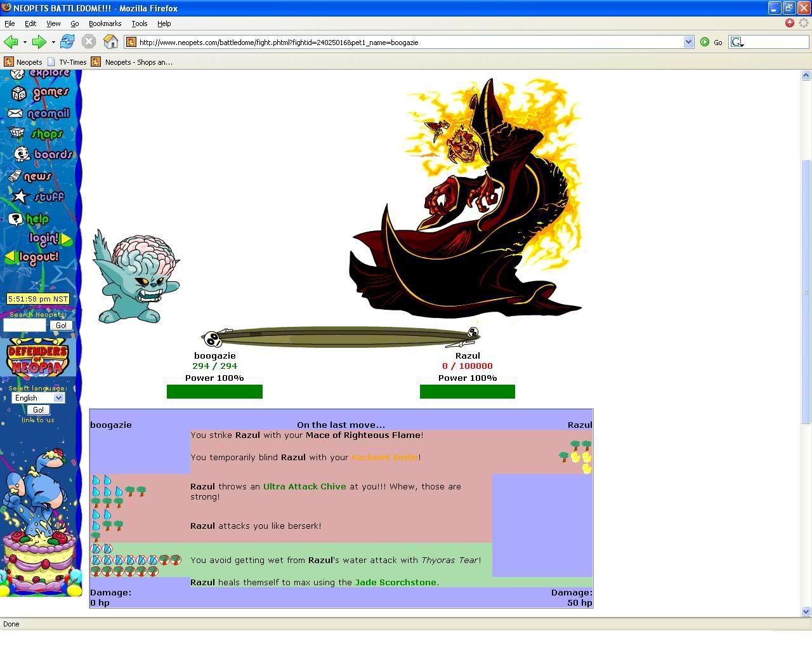Click the '0 hp' damage value
The height and width of the screenshot is (650, 812).
click(x=100, y=602)
